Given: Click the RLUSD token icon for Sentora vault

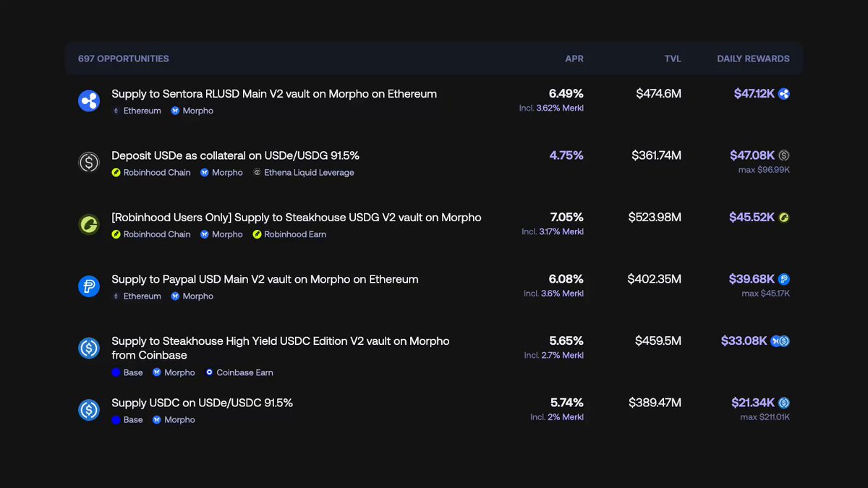Looking at the screenshot, I should (x=89, y=100).
